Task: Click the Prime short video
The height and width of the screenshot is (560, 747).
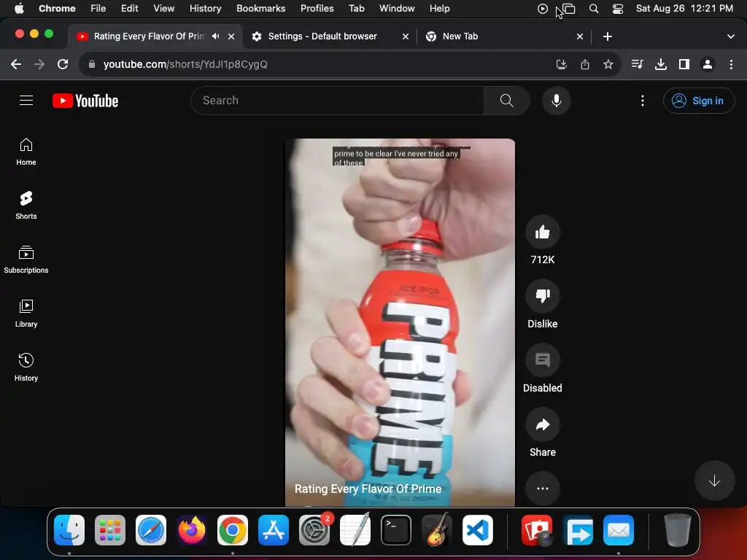Action: click(400, 322)
